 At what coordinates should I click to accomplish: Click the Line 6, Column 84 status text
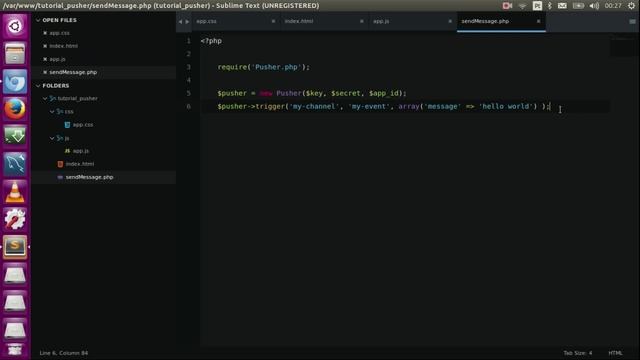point(64,353)
